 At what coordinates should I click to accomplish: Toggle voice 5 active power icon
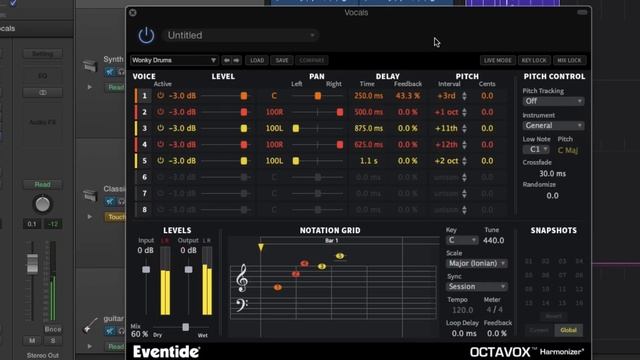pyautogui.click(x=160, y=161)
